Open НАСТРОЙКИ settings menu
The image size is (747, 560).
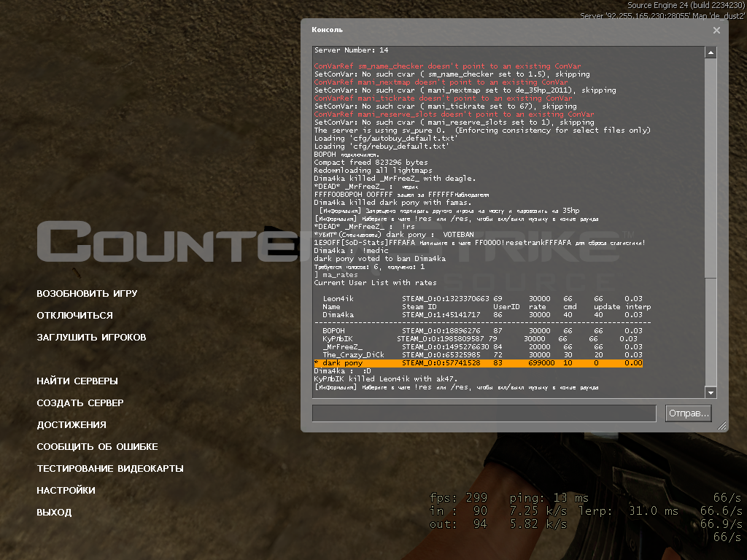pos(66,491)
